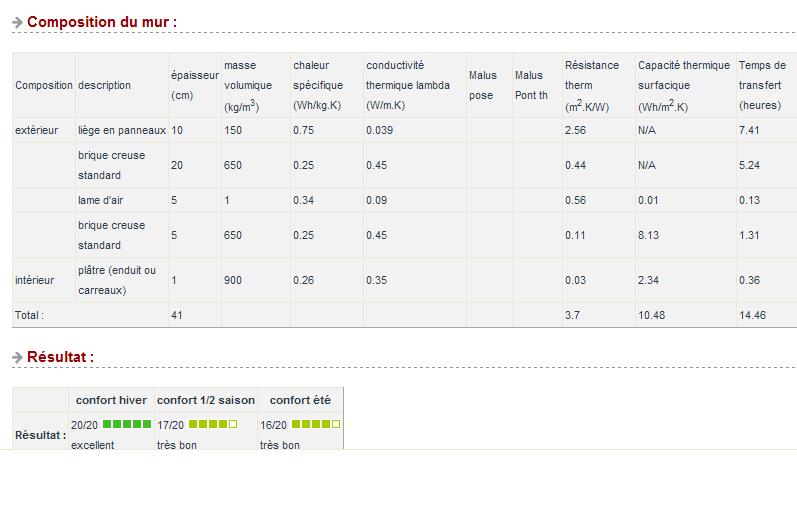Viewport: 797px width, 512px height.
Task: Click the 'masse volumique' column header
Action: tap(256, 85)
